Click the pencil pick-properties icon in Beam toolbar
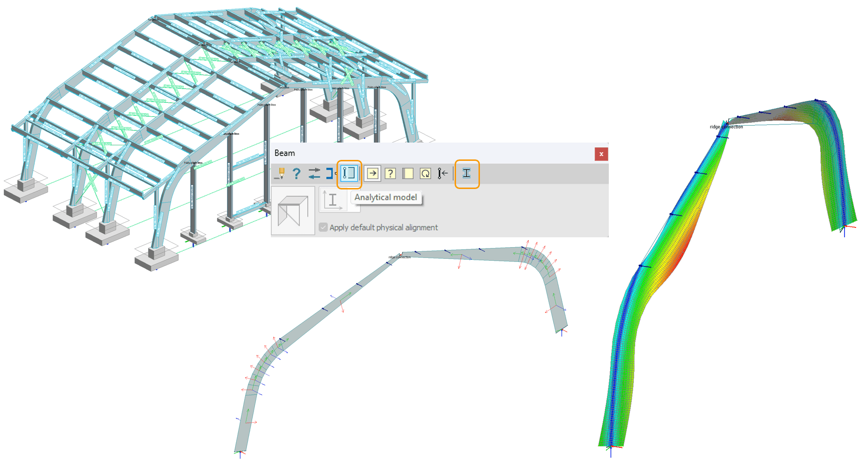Viewport: 868px width, 468px height. coord(280,174)
